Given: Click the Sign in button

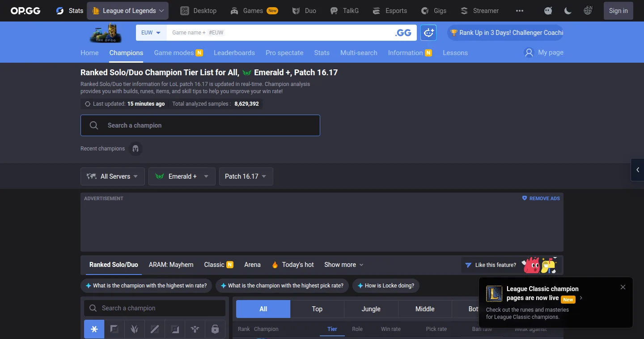Looking at the screenshot, I should [619, 11].
